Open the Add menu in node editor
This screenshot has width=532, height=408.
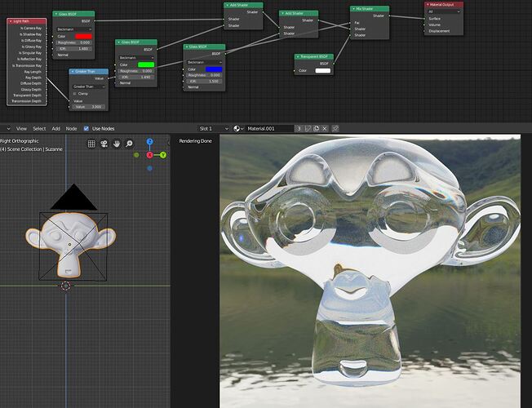tap(56, 129)
